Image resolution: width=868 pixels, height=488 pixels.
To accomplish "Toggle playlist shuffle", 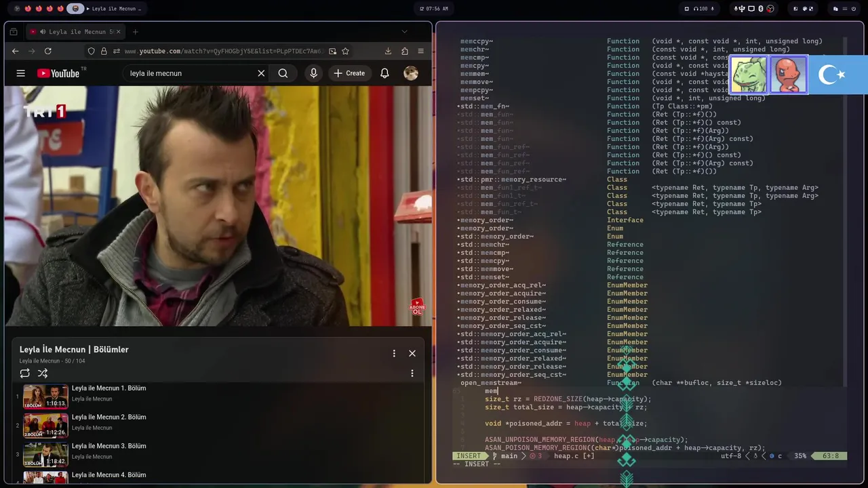I will click(x=43, y=373).
